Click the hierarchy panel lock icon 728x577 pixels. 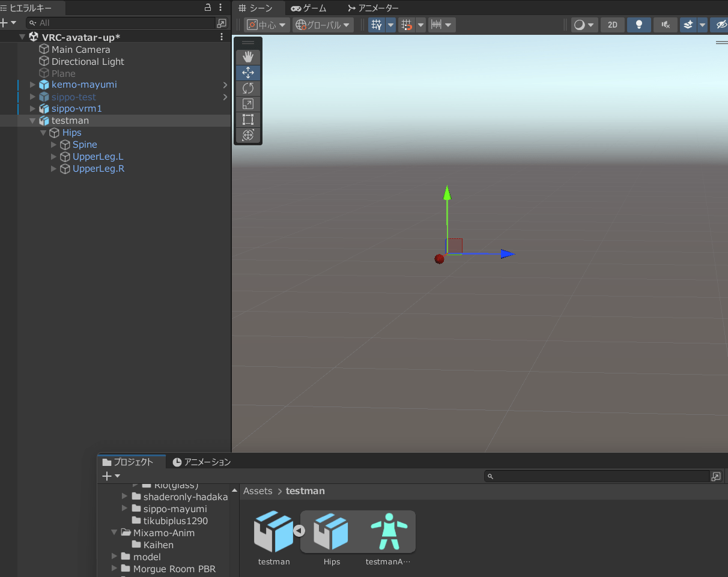(208, 7)
